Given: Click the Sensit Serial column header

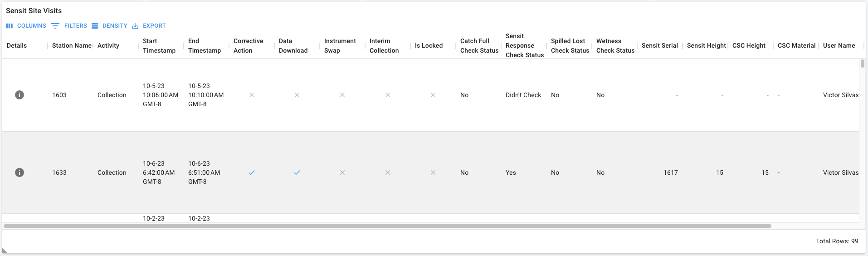Looking at the screenshot, I should coord(660,45).
